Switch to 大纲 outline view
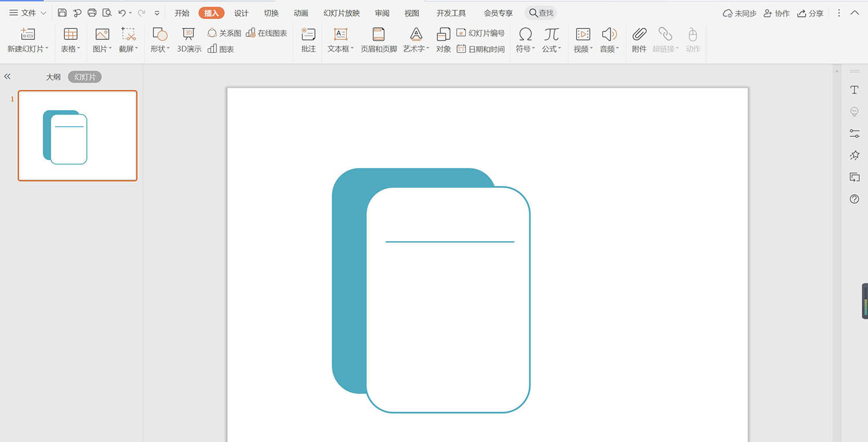Viewport: 868px width, 442px height. (53, 77)
